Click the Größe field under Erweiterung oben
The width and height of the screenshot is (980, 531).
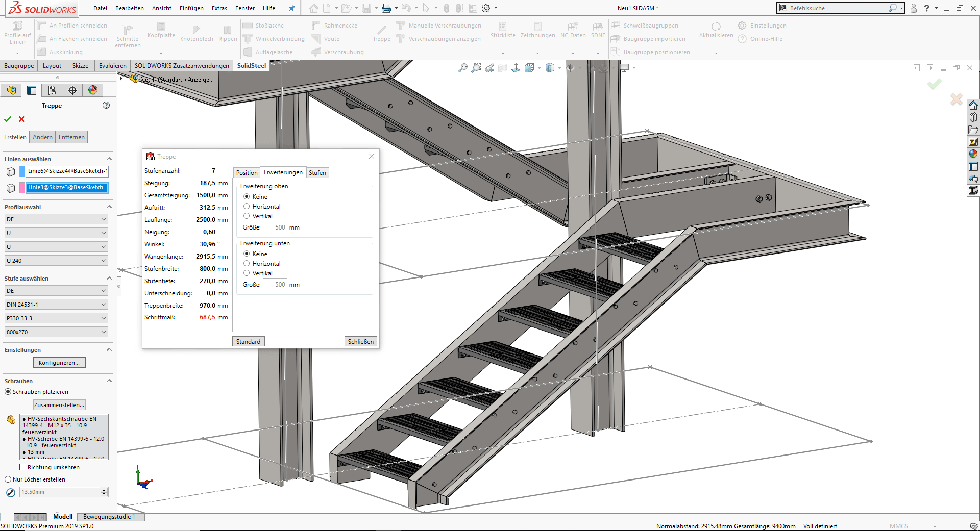point(275,227)
